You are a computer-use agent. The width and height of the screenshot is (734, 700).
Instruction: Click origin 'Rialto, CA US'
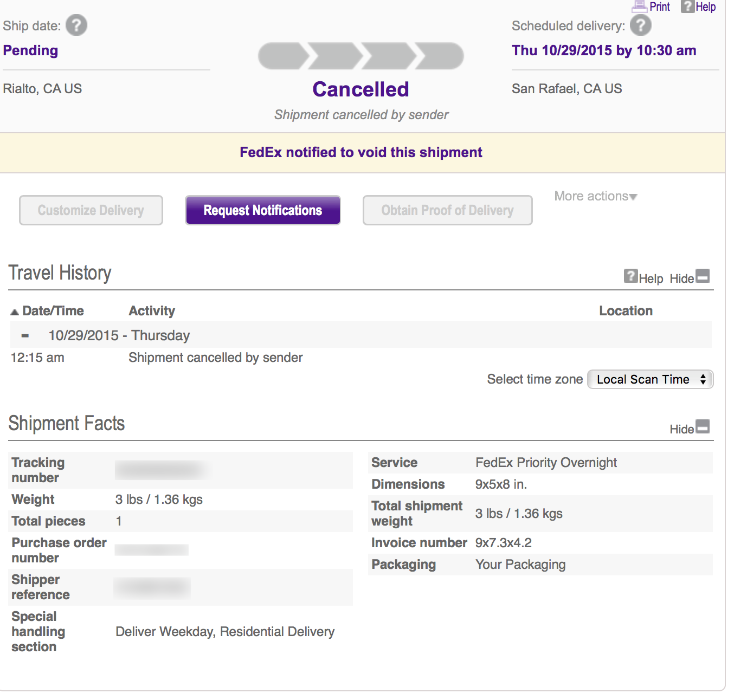pos(42,89)
